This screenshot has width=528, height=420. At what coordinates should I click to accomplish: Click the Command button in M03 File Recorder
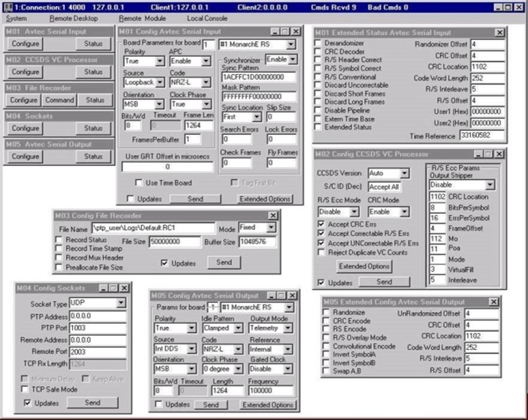pyautogui.click(x=60, y=100)
